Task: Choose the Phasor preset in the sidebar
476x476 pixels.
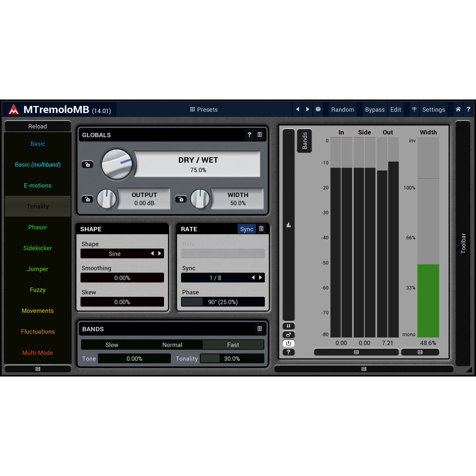Action: pyautogui.click(x=38, y=227)
